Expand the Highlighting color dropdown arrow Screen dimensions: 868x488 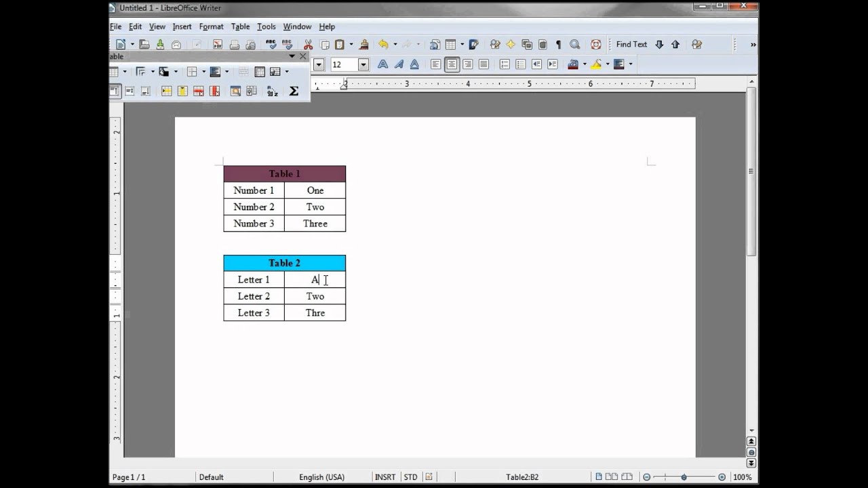coord(608,64)
